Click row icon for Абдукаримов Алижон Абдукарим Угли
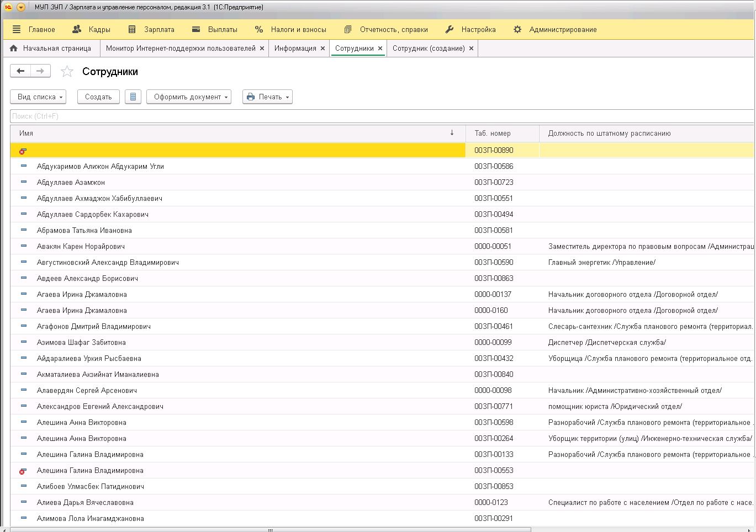The image size is (756, 532). 24,166
